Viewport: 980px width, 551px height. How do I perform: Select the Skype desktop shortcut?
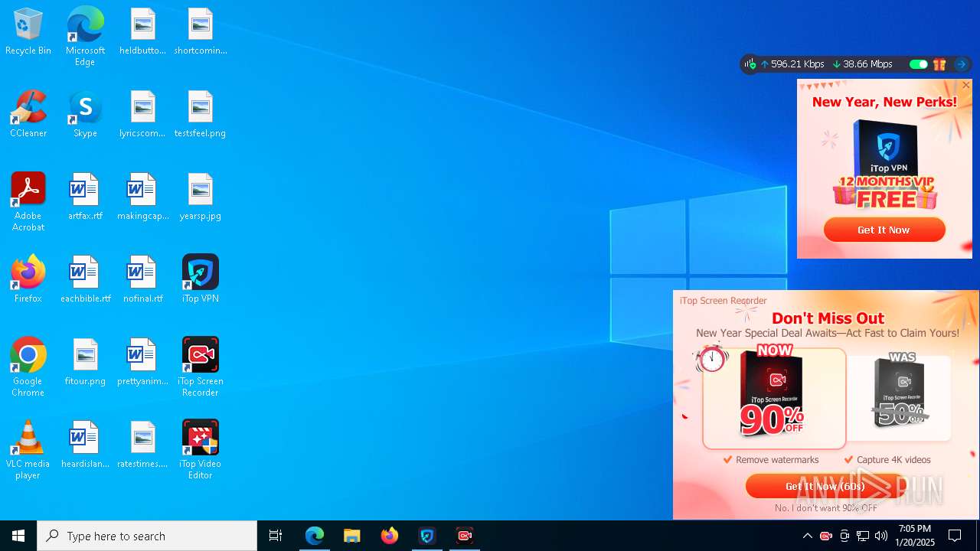pos(85,115)
